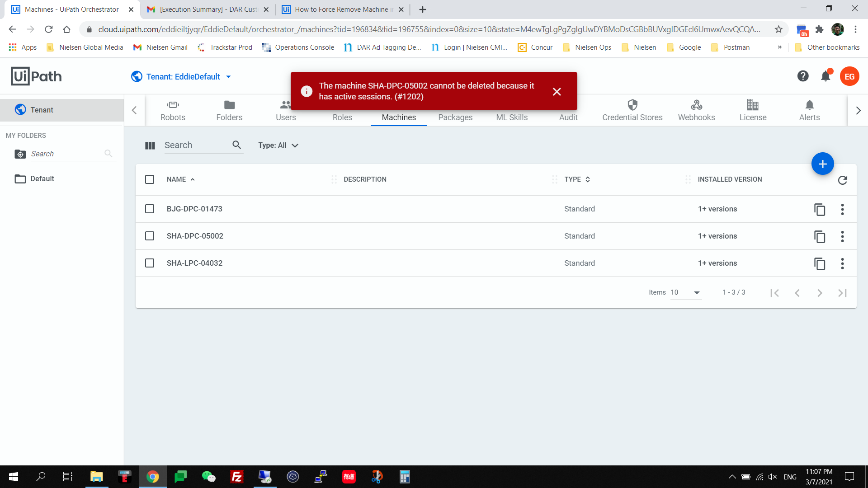This screenshot has height=488, width=868.
Task: Refresh the machines list
Action: [842, 180]
